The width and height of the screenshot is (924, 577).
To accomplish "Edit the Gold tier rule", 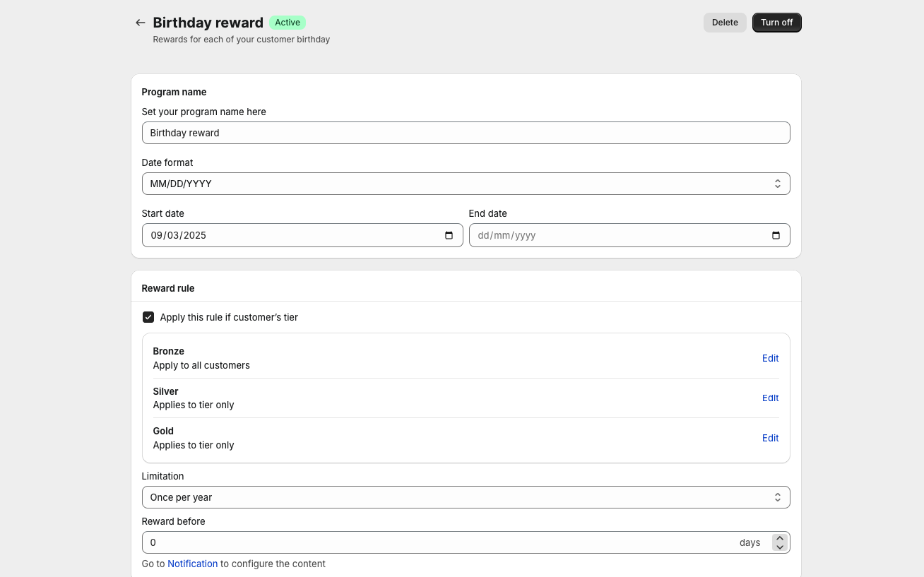I will point(770,438).
